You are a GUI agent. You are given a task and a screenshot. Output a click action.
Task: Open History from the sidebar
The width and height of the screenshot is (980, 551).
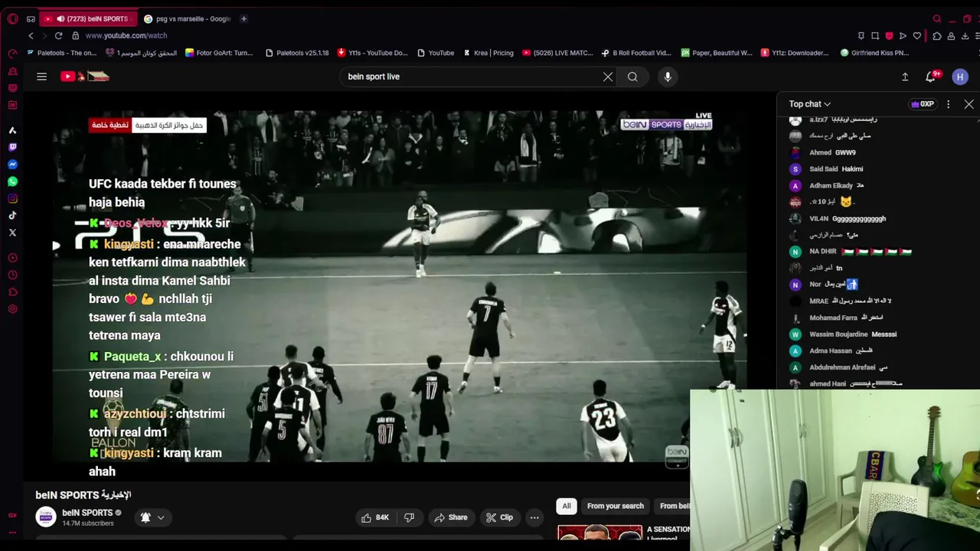[x=12, y=275]
